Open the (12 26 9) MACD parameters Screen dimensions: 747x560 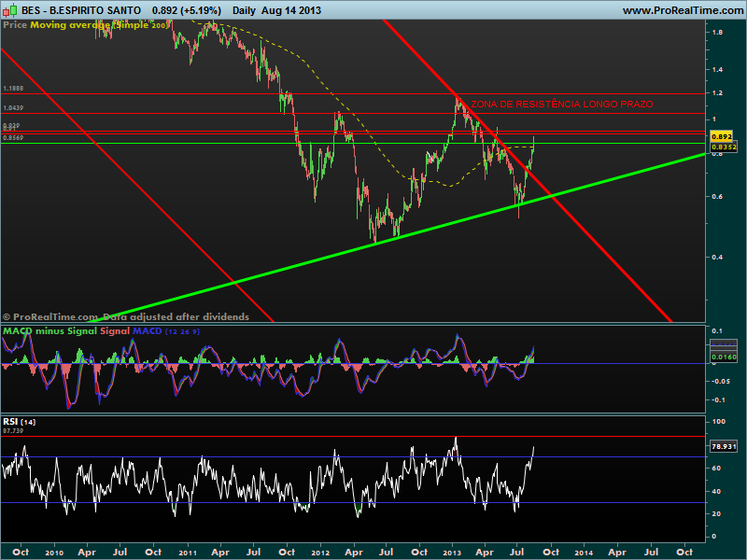click(182, 331)
